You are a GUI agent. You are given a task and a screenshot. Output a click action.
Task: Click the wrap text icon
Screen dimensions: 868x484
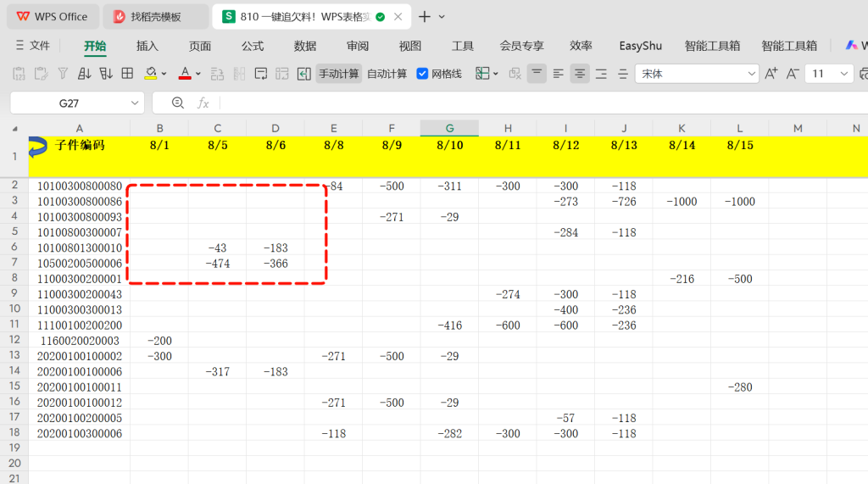(261, 74)
